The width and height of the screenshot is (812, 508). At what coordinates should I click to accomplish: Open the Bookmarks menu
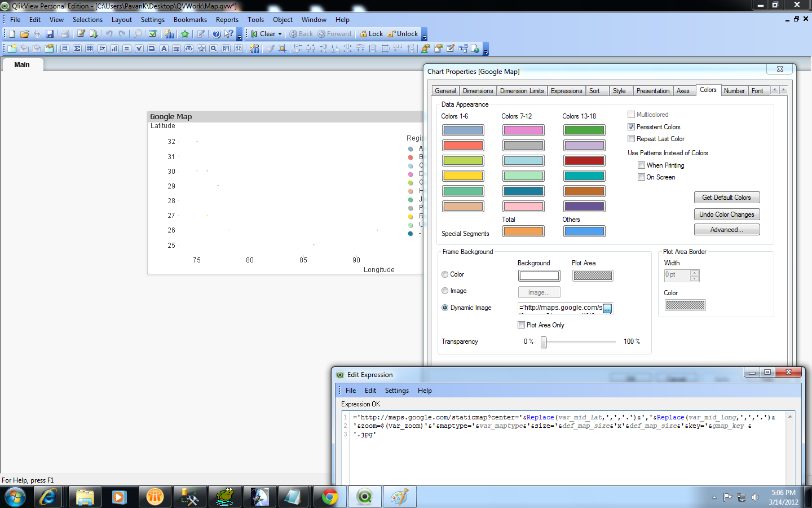[x=190, y=20]
